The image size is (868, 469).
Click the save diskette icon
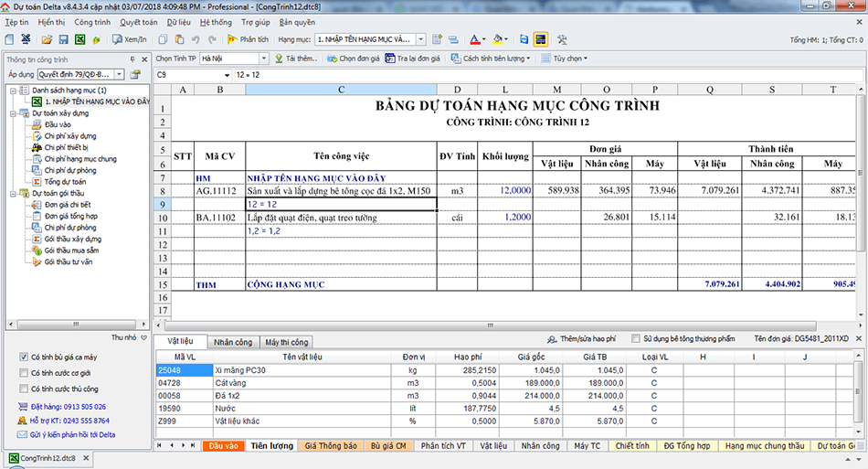(x=63, y=39)
